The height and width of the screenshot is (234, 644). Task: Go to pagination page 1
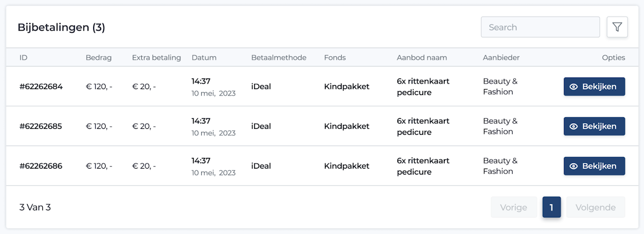(551, 207)
